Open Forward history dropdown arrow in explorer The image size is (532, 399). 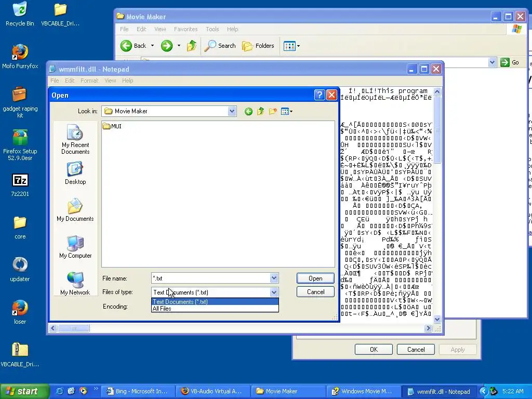point(179,46)
